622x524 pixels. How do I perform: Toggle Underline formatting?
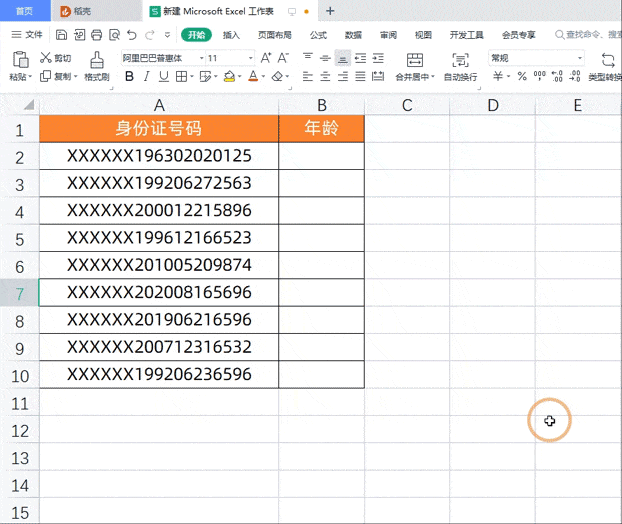pyautogui.click(x=162, y=76)
